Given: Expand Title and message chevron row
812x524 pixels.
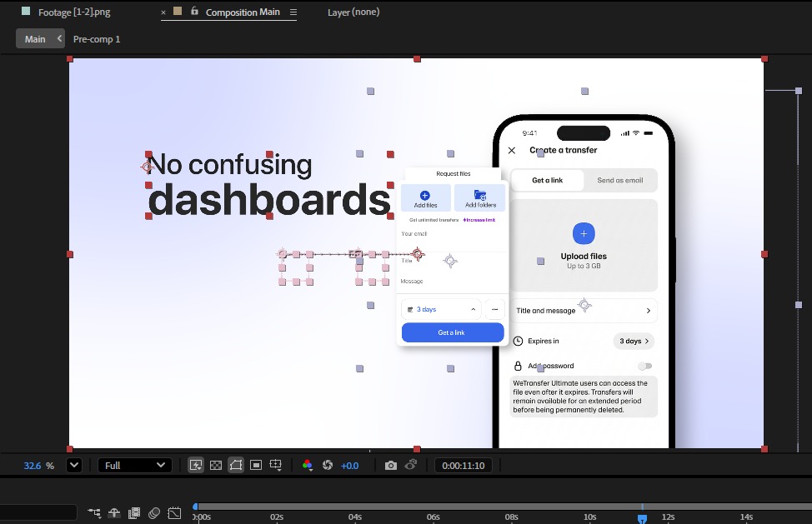Looking at the screenshot, I should 584,311.
